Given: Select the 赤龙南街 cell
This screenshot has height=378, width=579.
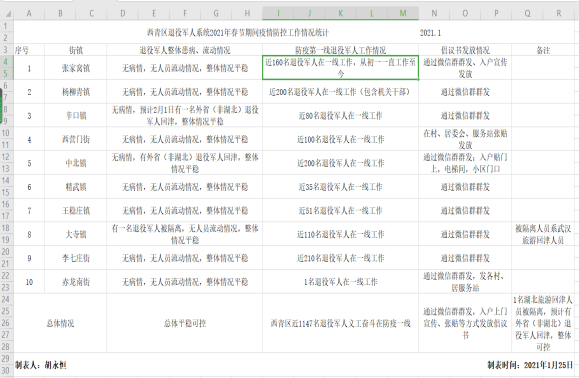Looking at the screenshot, I should pos(76,282).
